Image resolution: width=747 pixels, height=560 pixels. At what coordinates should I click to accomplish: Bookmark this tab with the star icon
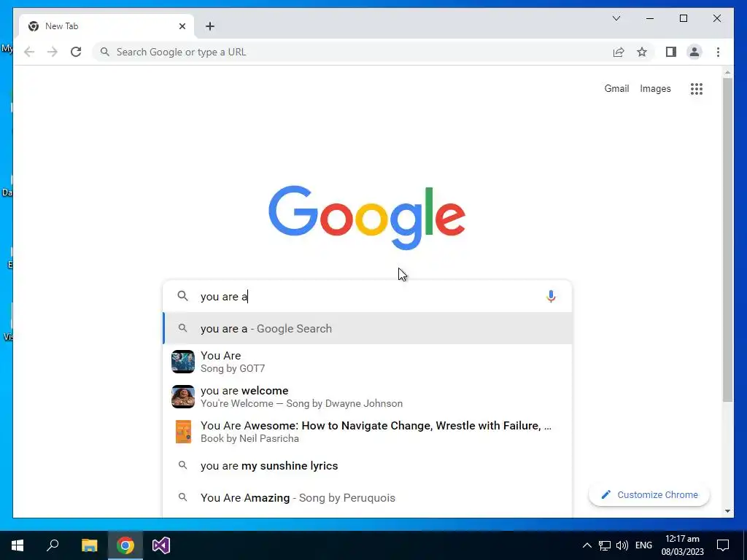pos(642,52)
